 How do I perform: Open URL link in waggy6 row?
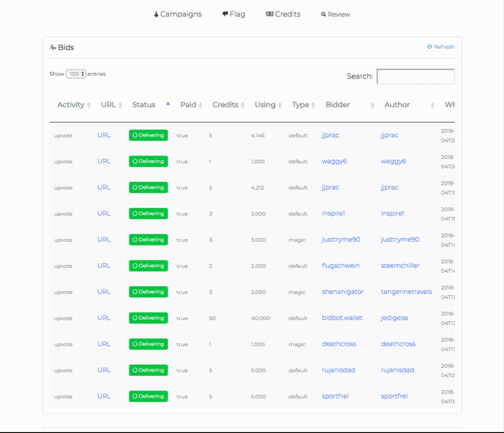point(104,161)
